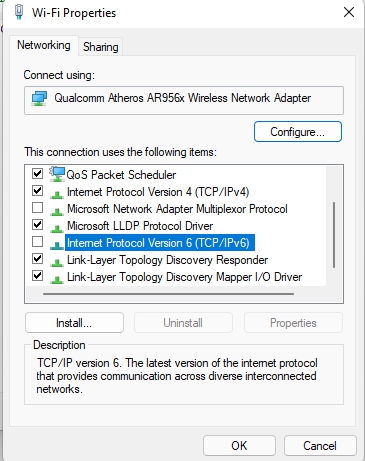Viewport: 365px width, 461px height.
Task: Click the IPv4 protocol icon
Action: (57, 194)
